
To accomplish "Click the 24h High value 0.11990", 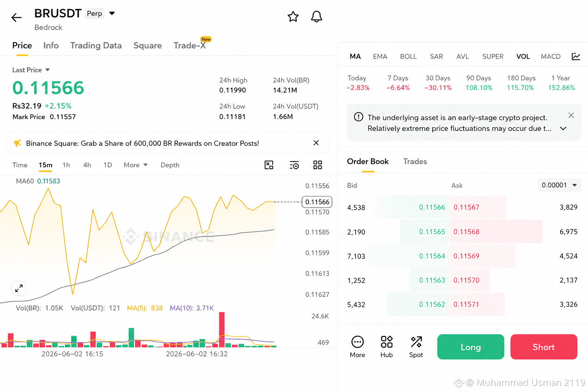I will point(233,90).
